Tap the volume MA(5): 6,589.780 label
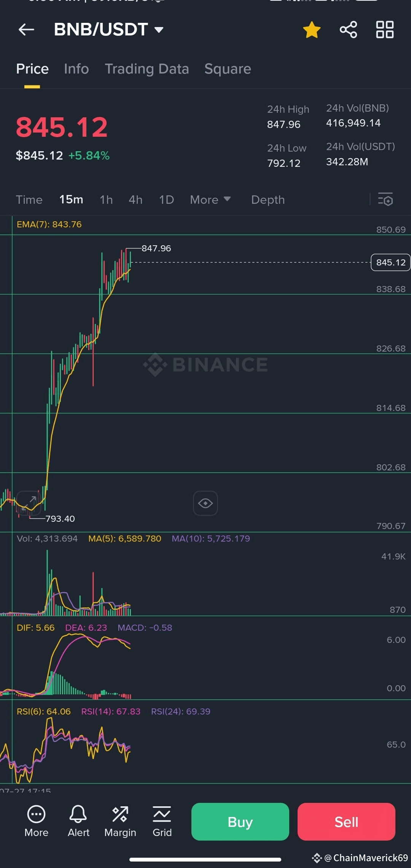 pyautogui.click(x=125, y=539)
